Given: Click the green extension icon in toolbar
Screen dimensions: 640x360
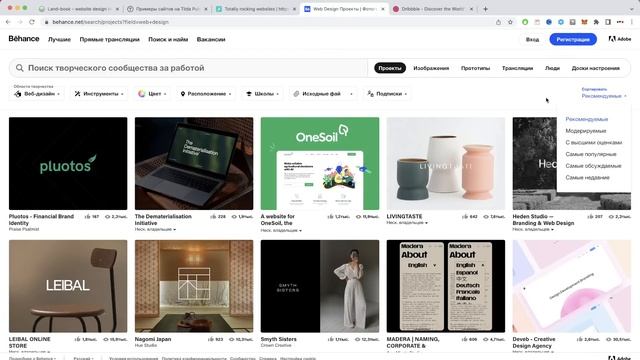Looking at the screenshot, I should pos(525,22).
